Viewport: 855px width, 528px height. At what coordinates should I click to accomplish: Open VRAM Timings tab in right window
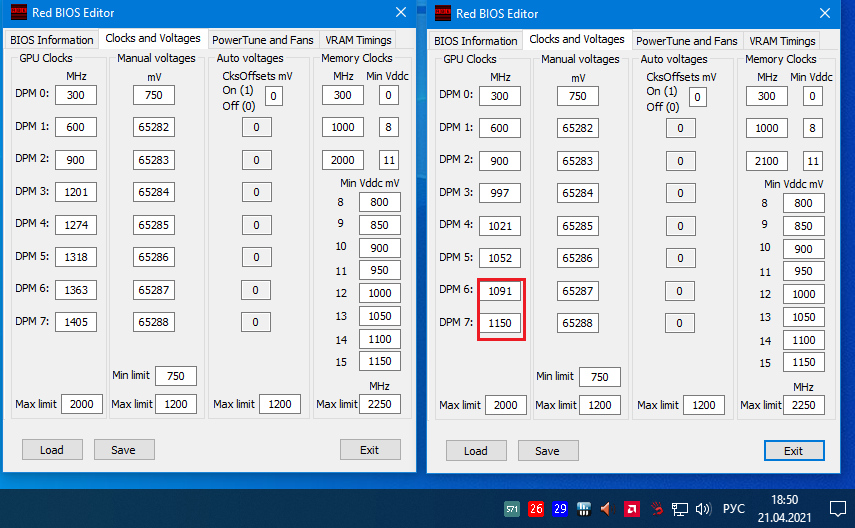point(782,41)
